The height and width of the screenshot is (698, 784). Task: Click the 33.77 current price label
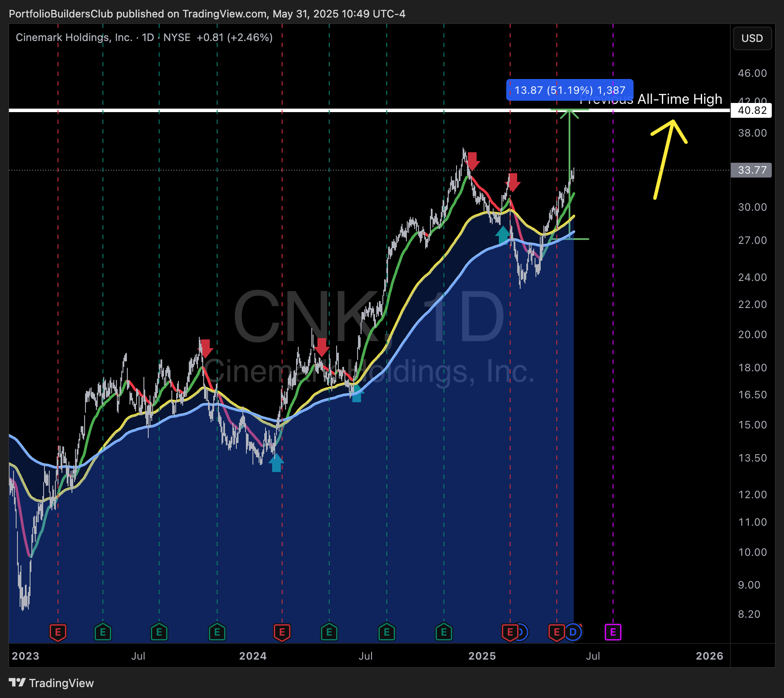coord(751,170)
